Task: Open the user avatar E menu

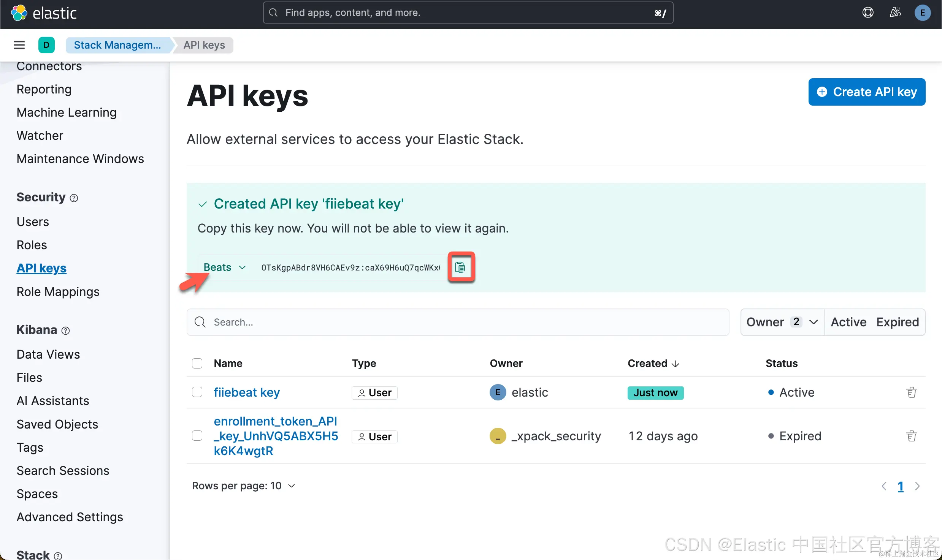Action: point(922,13)
